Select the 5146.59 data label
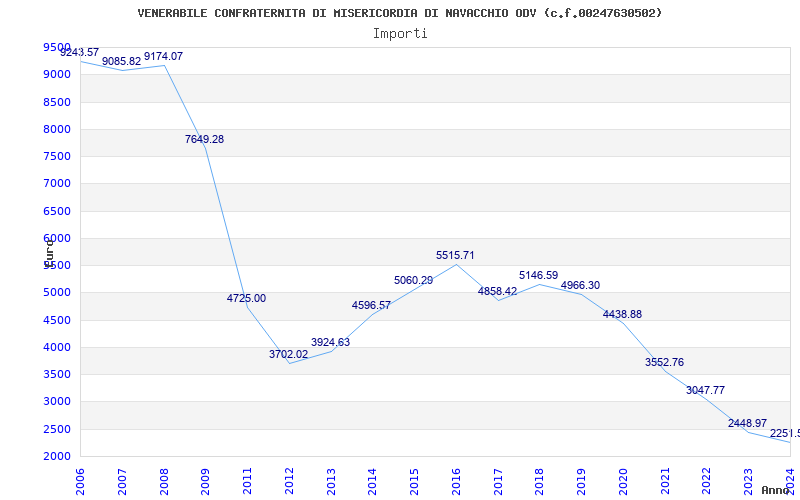800x500 pixels. pos(539,276)
